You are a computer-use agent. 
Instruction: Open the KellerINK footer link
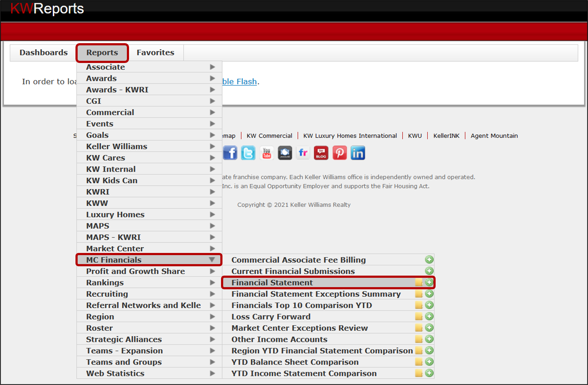[x=446, y=136]
